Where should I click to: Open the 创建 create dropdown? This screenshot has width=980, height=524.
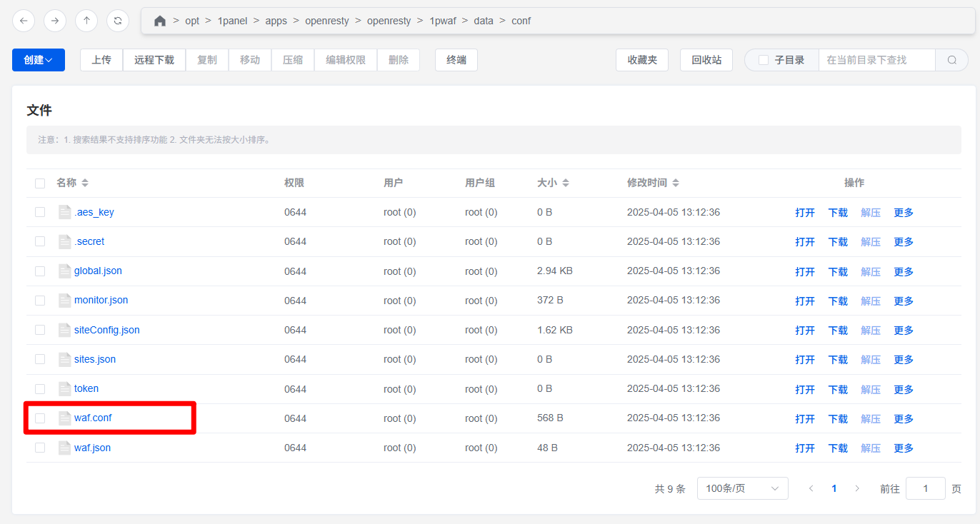tap(39, 60)
